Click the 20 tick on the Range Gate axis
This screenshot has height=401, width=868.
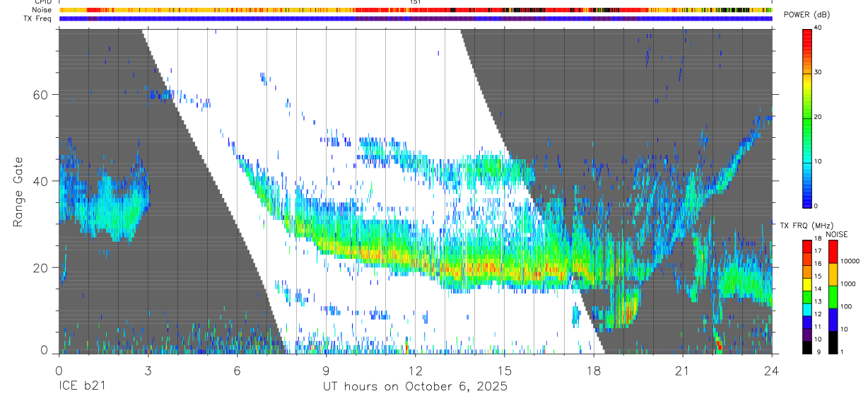coord(40,267)
